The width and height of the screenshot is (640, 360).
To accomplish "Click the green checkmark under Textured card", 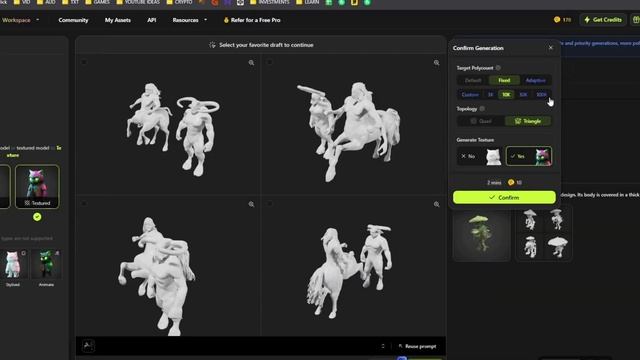I will pos(37,217).
